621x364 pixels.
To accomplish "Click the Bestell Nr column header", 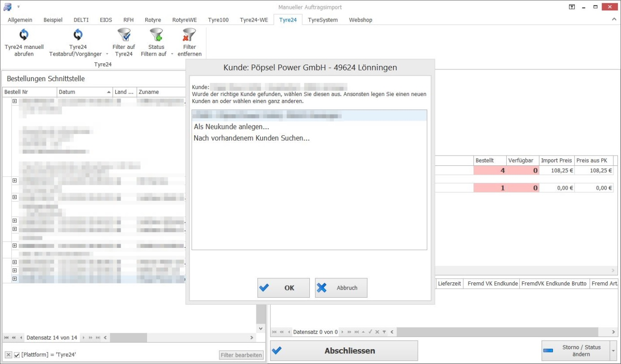I will click(30, 92).
